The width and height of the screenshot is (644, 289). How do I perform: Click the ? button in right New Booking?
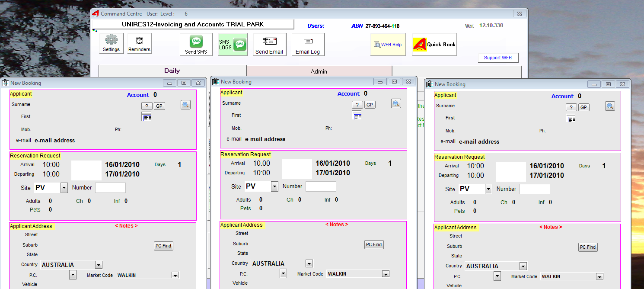(x=571, y=107)
